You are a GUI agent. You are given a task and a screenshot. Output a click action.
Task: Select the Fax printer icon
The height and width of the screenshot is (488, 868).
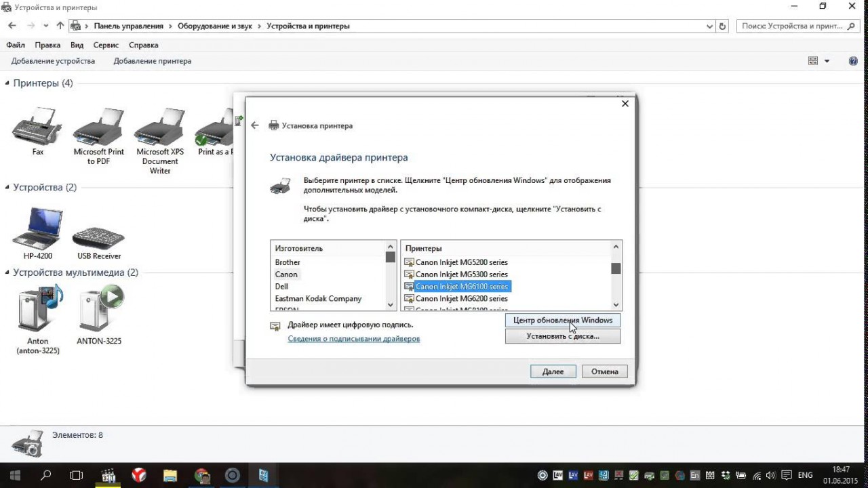click(x=37, y=127)
